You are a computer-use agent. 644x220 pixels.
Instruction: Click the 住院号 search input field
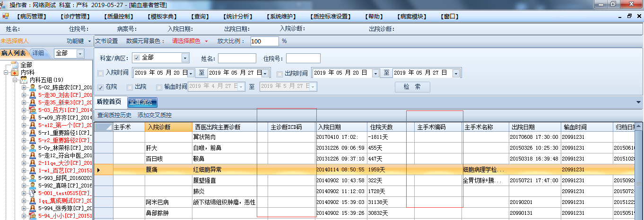pos(303,58)
